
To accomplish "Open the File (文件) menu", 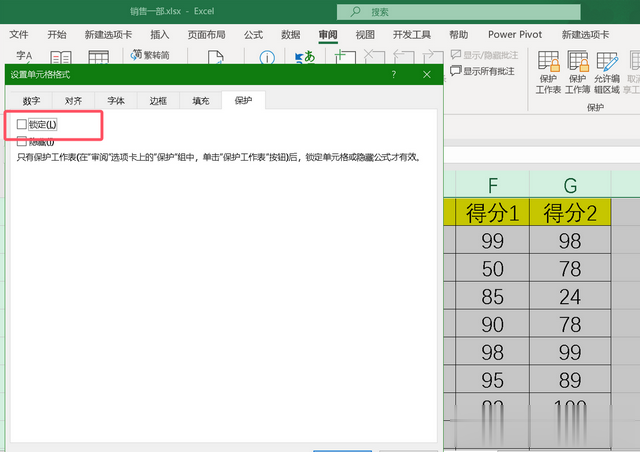I will (x=19, y=35).
